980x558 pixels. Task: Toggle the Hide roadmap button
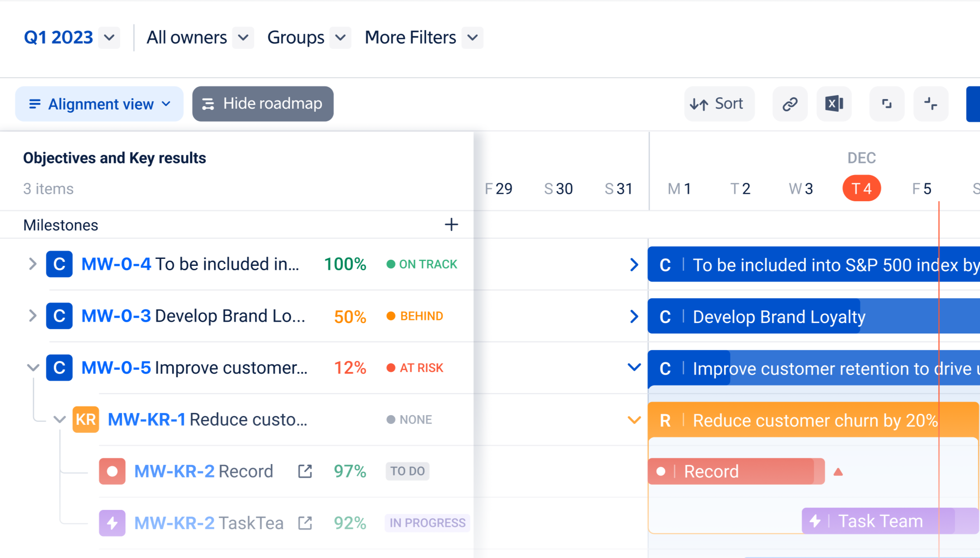pos(263,104)
